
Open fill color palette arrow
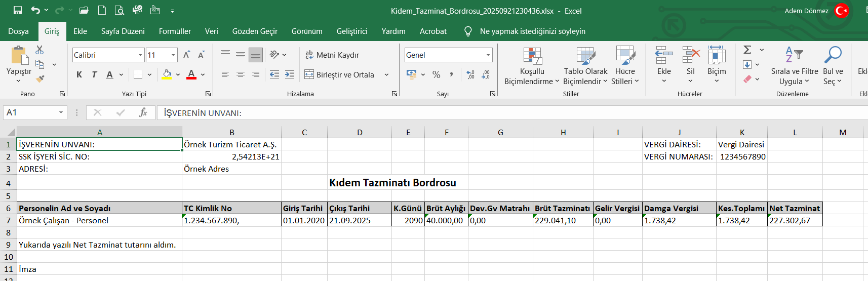[178, 75]
